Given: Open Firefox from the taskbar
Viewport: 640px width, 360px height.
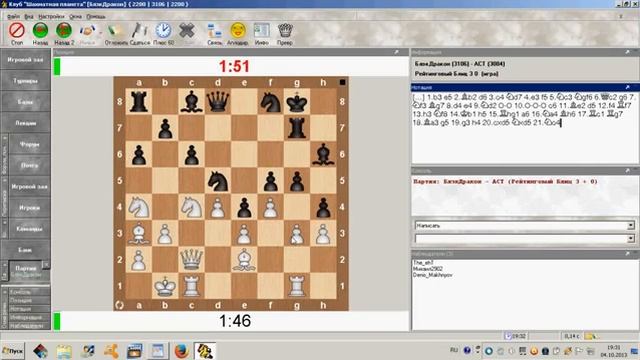Looking at the screenshot, I should 181,351.
